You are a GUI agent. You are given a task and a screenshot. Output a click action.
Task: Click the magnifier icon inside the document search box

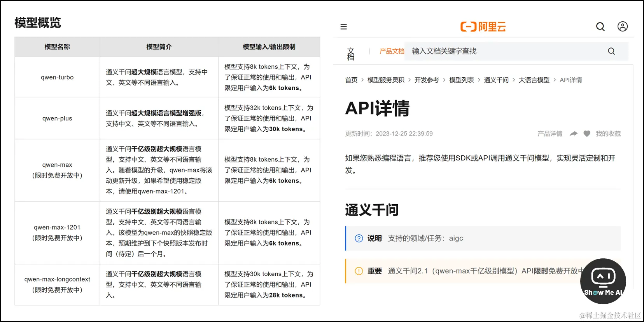611,51
